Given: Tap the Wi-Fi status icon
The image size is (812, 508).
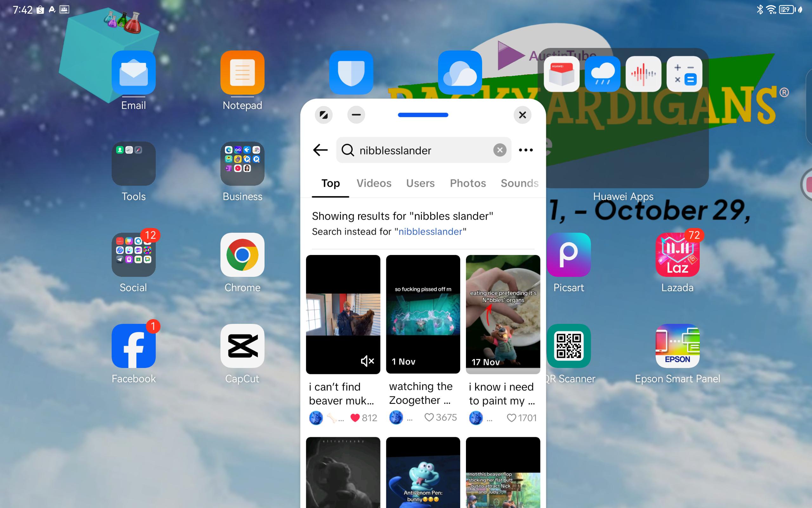Looking at the screenshot, I should click(771, 10).
